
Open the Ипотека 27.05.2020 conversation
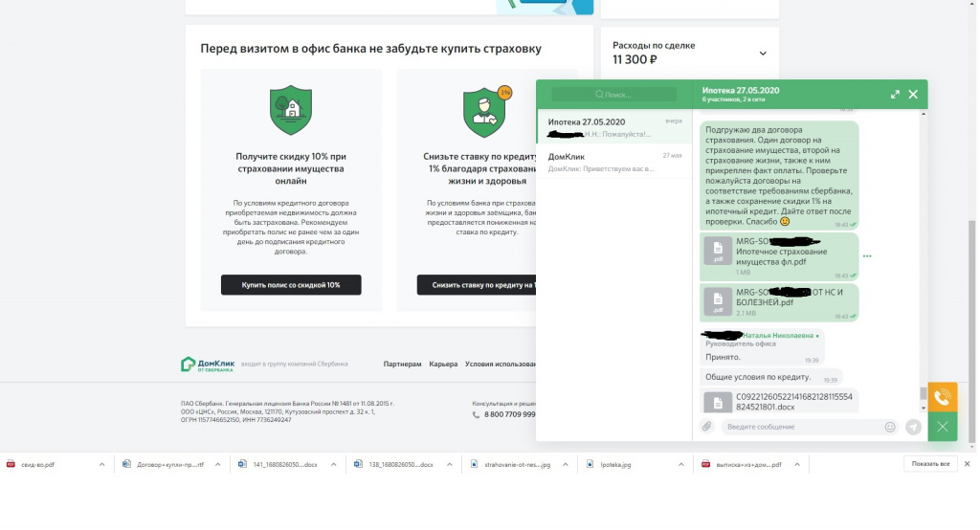[614, 127]
